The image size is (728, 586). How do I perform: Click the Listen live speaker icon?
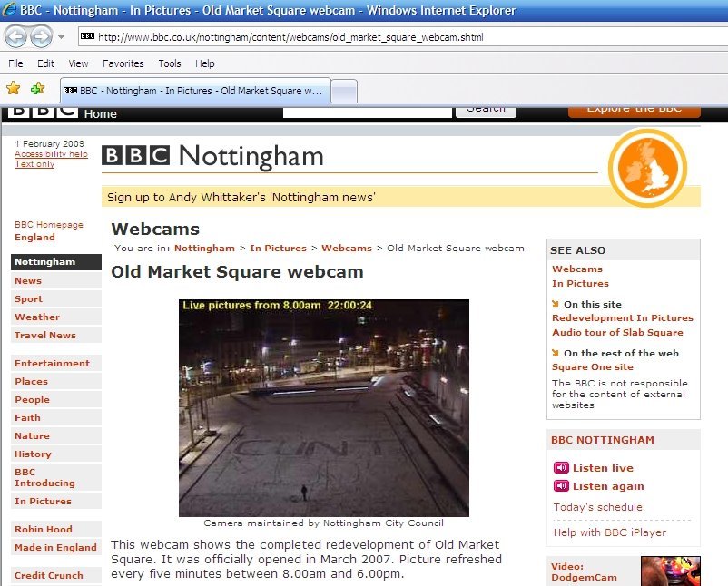click(561, 468)
